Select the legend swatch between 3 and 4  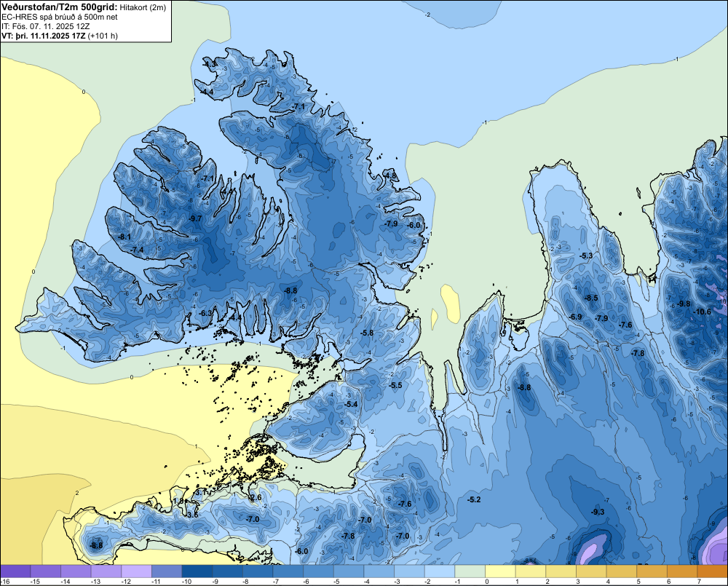[x=591, y=571]
